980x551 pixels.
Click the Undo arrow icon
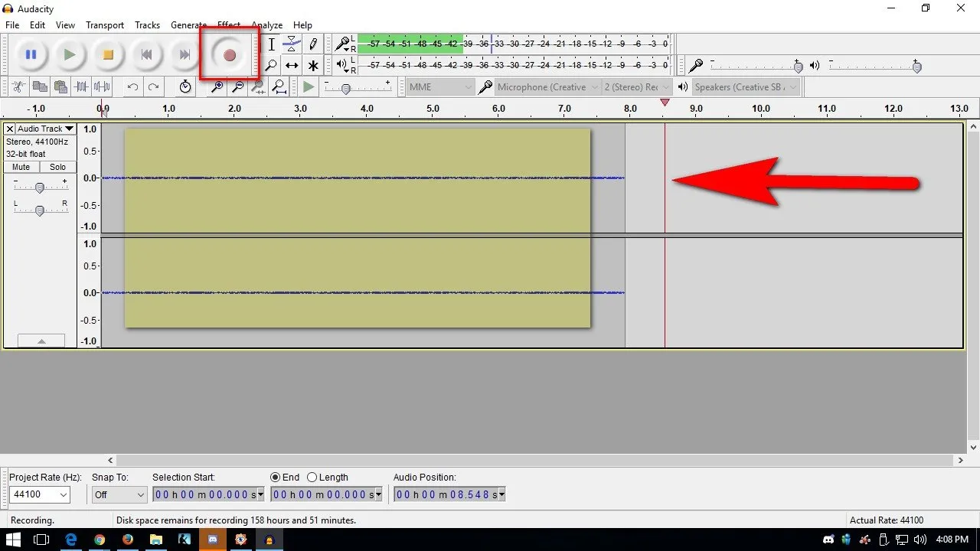(x=132, y=87)
